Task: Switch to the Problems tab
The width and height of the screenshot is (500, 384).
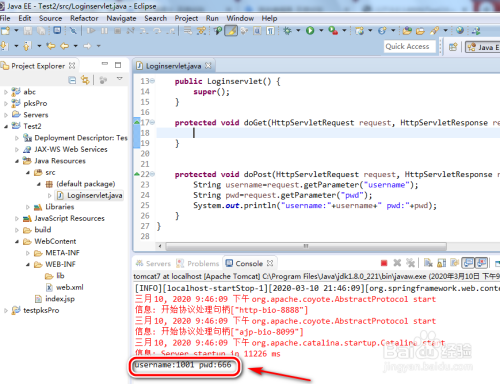Action: click(197, 263)
